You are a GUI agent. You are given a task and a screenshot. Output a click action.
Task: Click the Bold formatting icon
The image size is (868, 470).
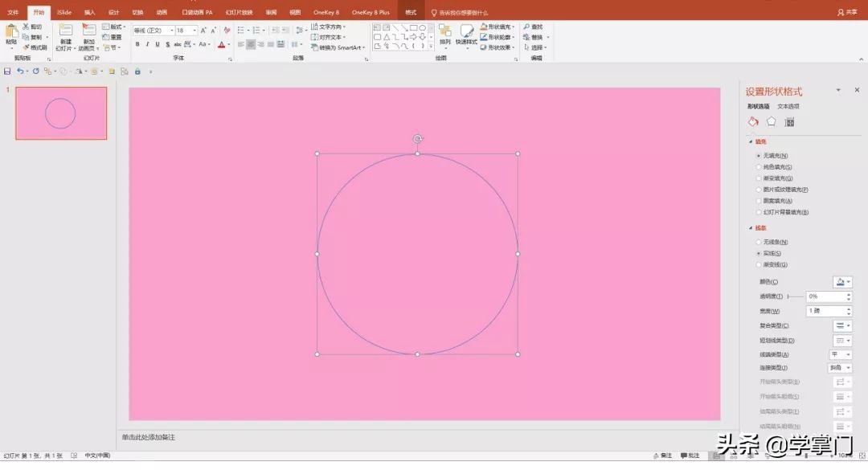tap(137, 44)
